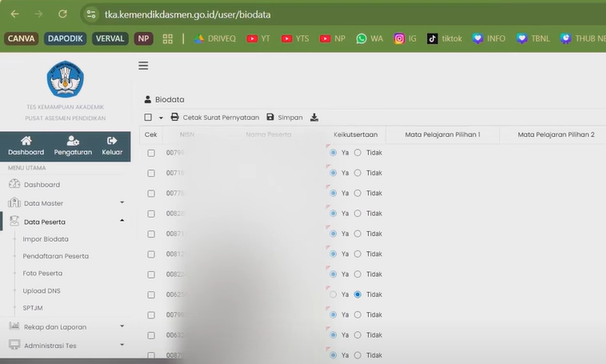Click Mata Pelajaran Pilihan 1 header
Image resolution: width=606 pixels, height=364 pixels.
443,134
